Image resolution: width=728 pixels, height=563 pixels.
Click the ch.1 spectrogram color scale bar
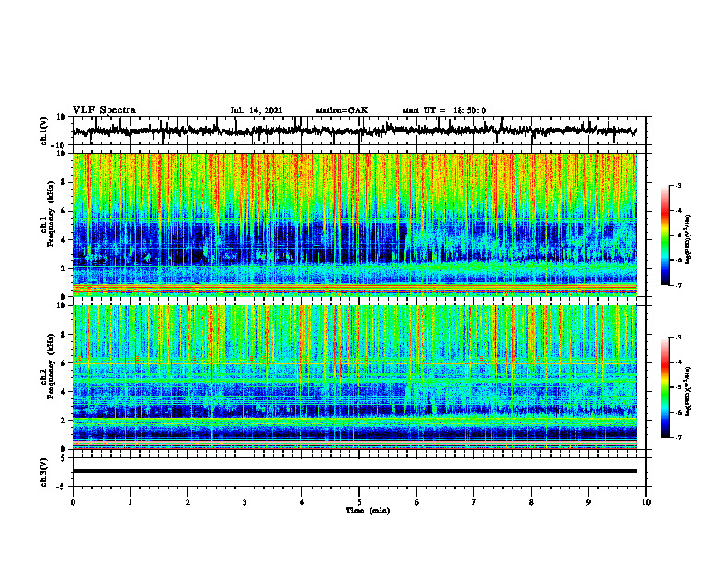click(x=665, y=236)
